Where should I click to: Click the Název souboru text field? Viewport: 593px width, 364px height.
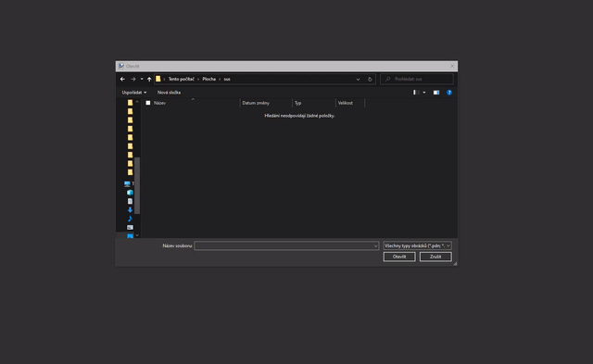click(284, 245)
